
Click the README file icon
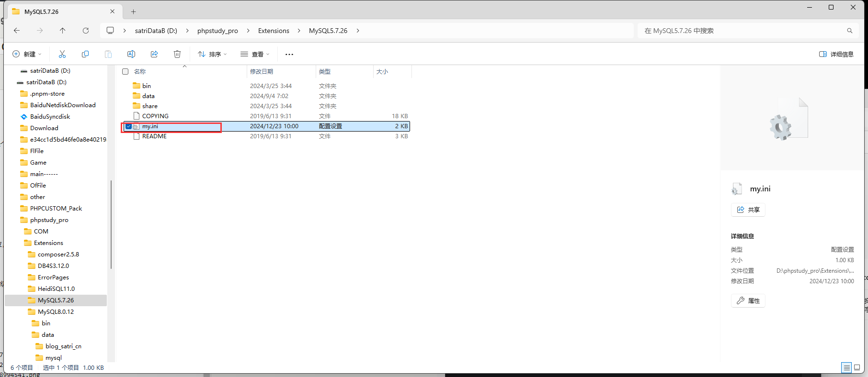pyautogui.click(x=137, y=136)
